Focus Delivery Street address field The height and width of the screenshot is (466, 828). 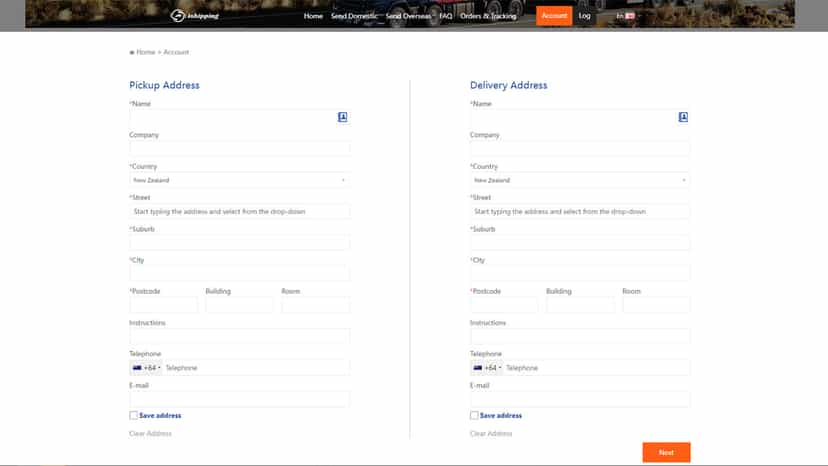pos(580,211)
